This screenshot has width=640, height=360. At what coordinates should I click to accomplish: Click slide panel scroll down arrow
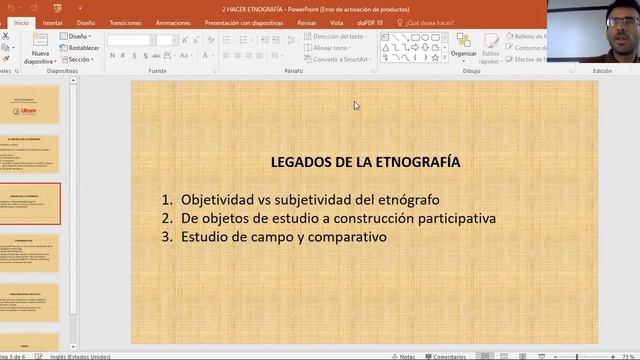73,347
